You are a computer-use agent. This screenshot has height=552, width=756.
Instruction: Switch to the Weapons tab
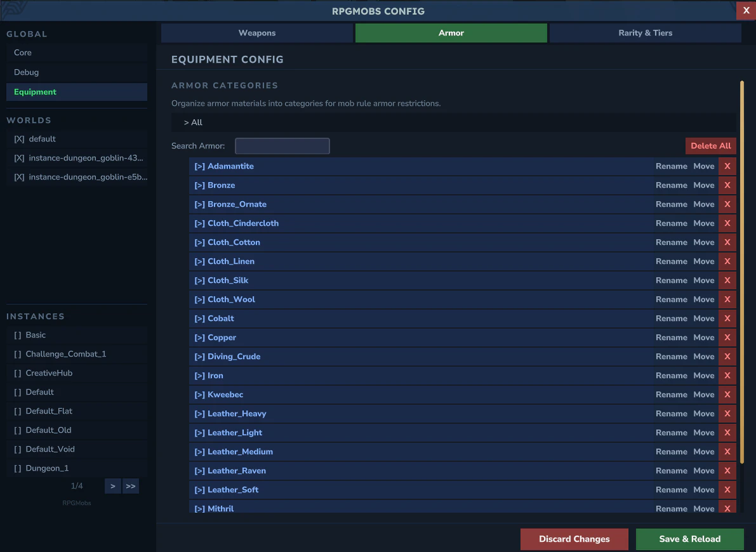pyautogui.click(x=256, y=32)
